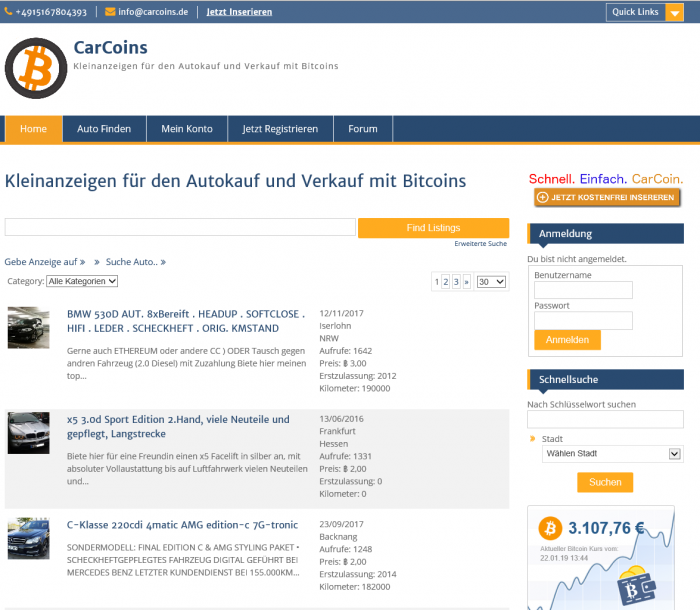Click the Anmelden login button
Screen dimensions: 700x610
click(x=567, y=340)
